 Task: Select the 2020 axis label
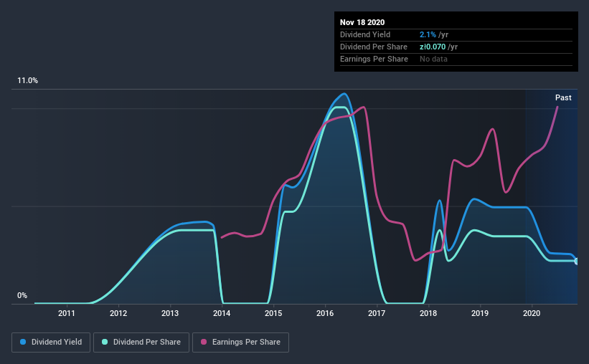tap(532, 313)
